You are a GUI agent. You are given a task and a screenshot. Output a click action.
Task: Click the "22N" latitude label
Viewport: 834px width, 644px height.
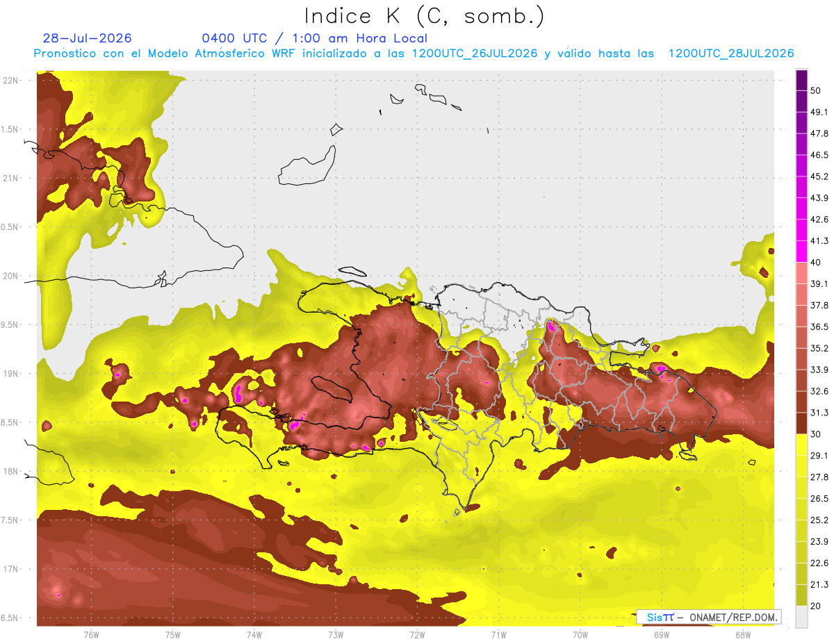pyautogui.click(x=10, y=81)
